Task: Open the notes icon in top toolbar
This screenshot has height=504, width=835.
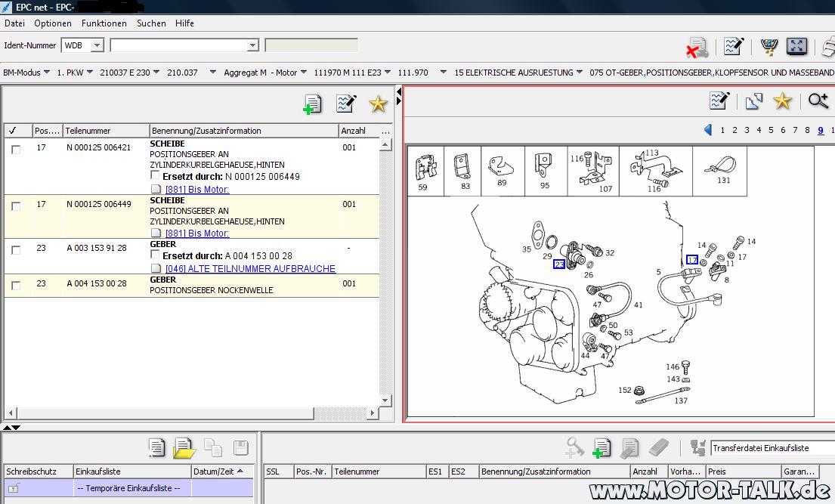Action: 734,46
